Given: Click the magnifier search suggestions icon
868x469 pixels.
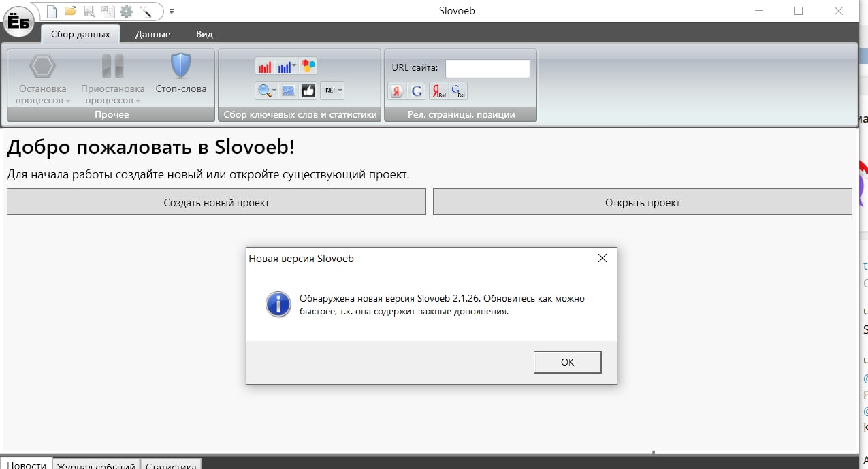Looking at the screenshot, I should point(263,90).
